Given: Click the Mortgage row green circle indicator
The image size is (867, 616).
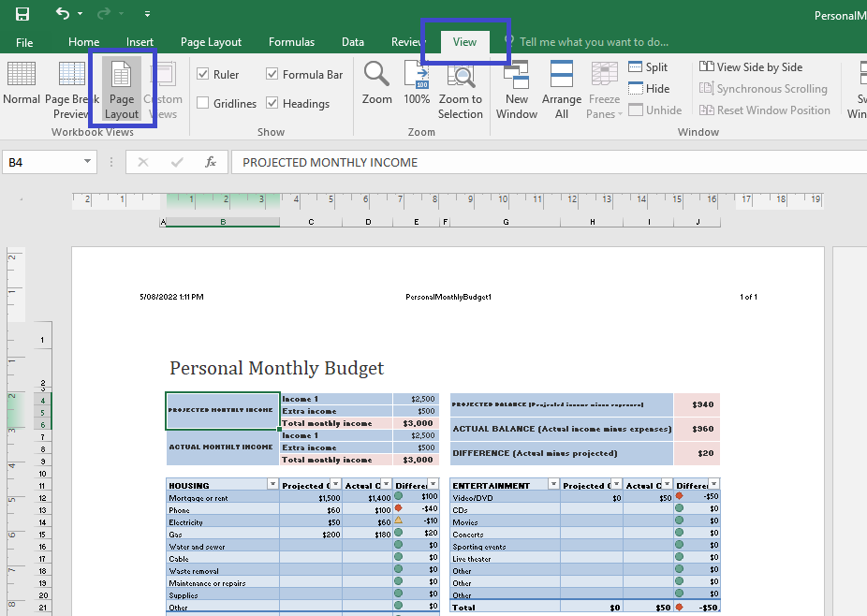Looking at the screenshot, I should tap(398, 495).
